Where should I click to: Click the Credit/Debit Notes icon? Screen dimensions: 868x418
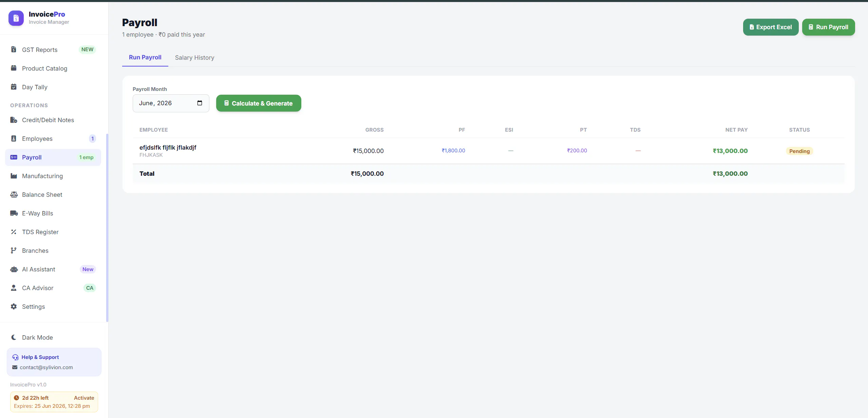pos(14,120)
